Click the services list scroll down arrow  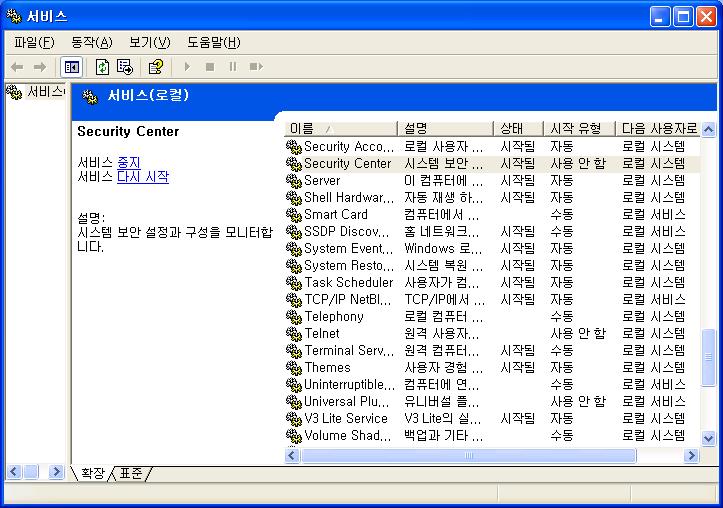click(708, 438)
